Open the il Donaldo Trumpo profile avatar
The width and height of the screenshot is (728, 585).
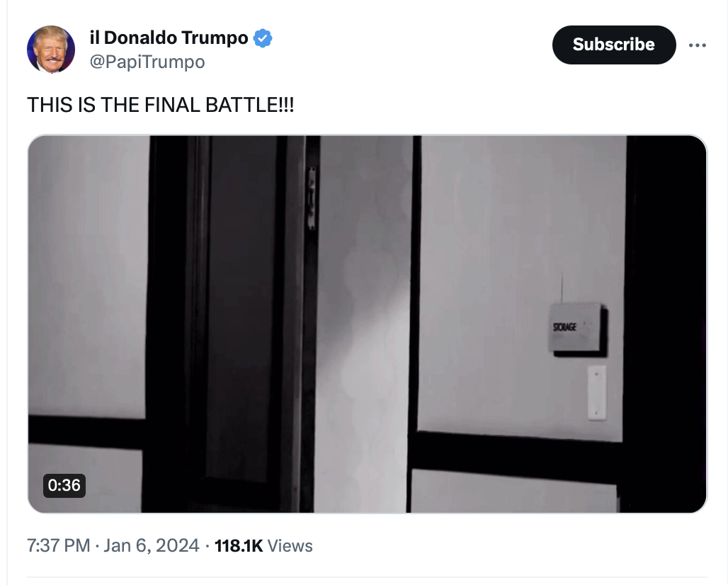[x=51, y=49]
